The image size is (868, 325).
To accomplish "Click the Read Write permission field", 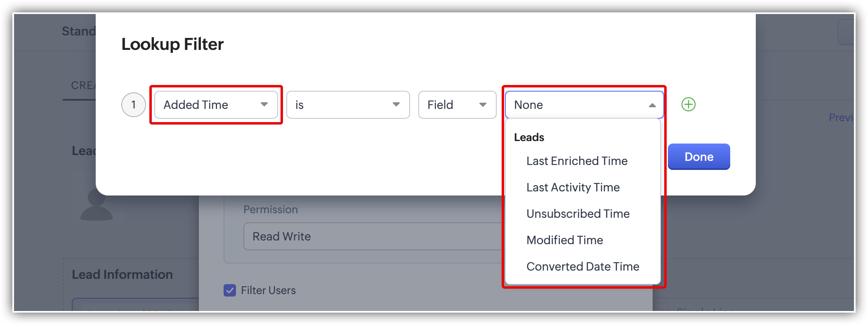I will tap(371, 236).
